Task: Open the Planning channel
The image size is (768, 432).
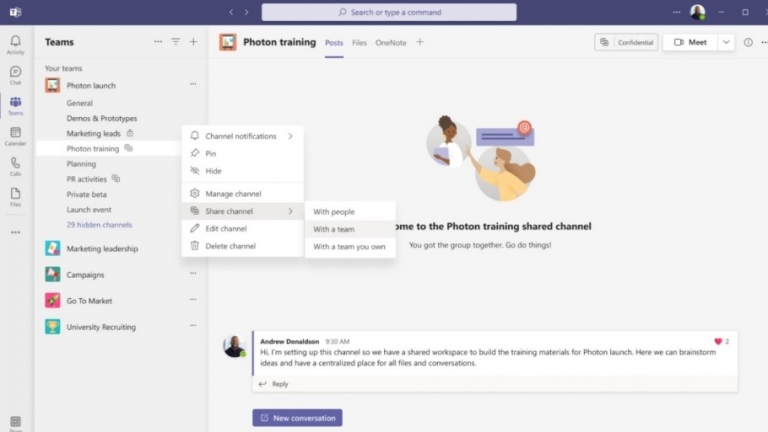Action: [x=81, y=164]
